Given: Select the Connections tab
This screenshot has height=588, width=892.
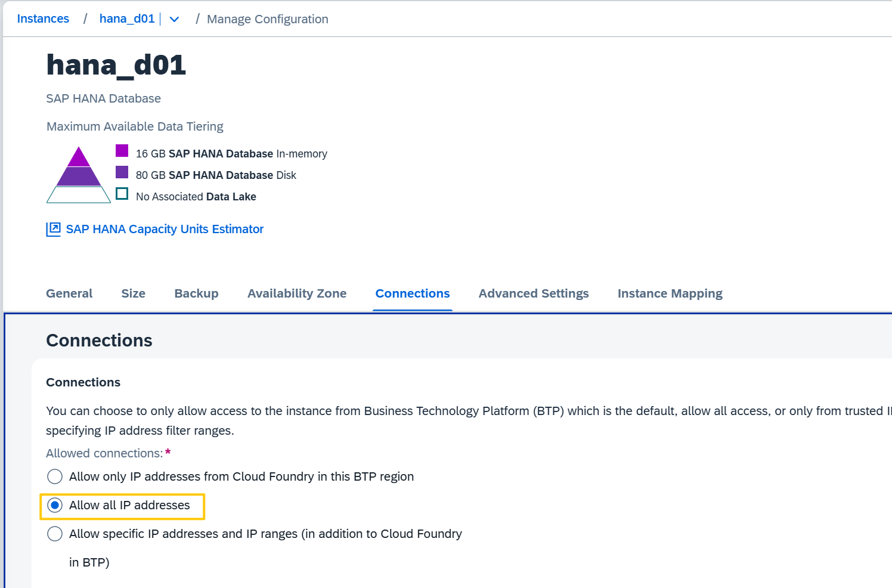Looking at the screenshot, I should (x=413, y=293).
